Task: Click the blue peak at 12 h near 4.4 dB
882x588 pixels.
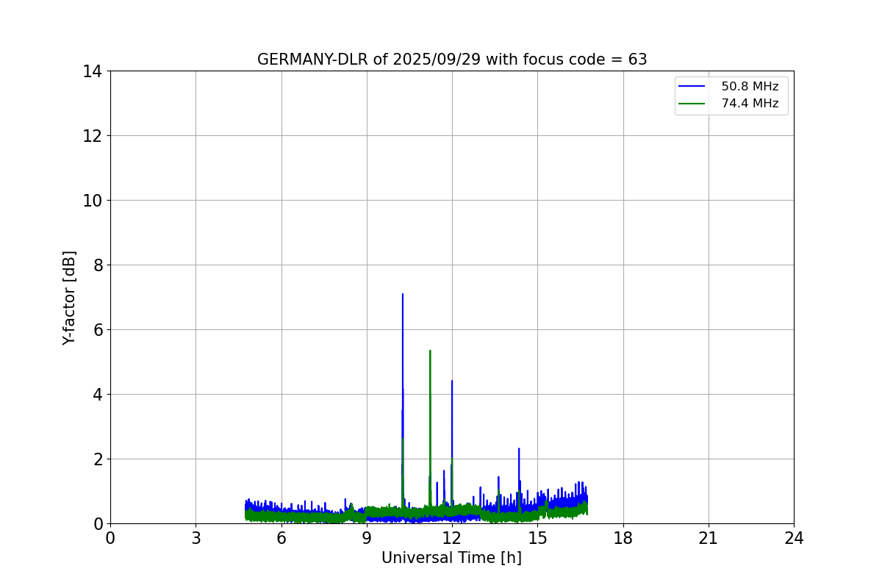Action: click(452, 381)
